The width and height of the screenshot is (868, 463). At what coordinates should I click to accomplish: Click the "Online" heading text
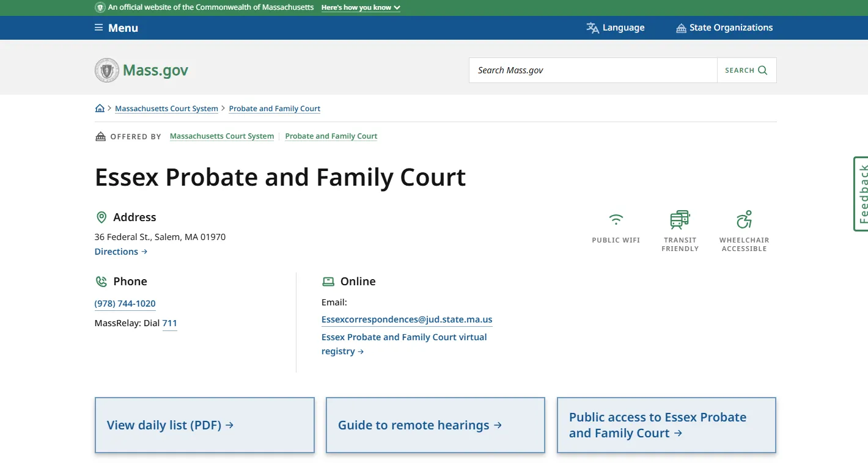pos(358,282)
